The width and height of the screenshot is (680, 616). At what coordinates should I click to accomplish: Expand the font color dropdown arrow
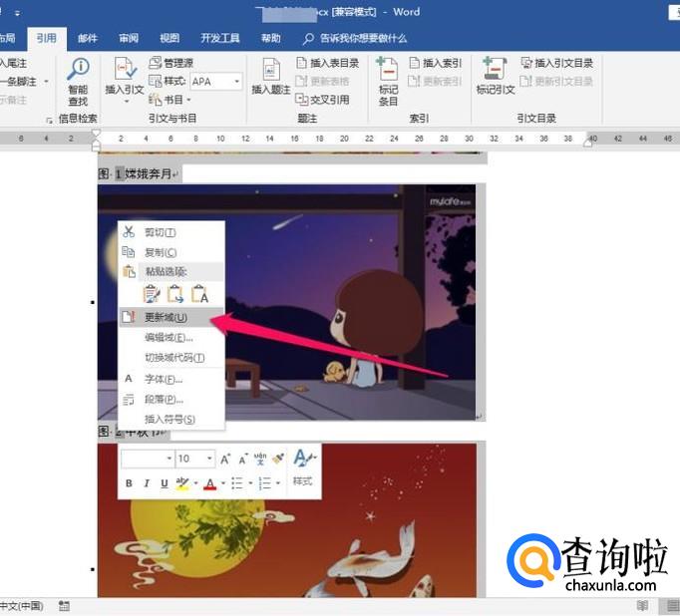coord(223,482)
